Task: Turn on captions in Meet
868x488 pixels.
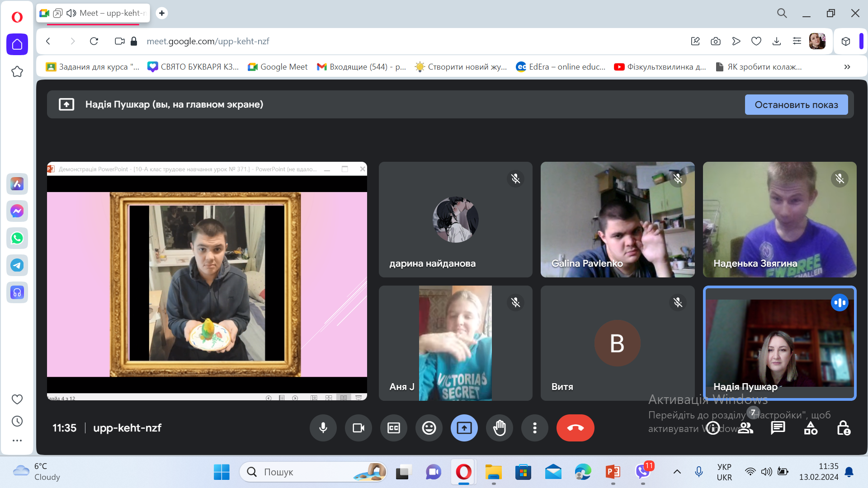Action: click(393, 428)
